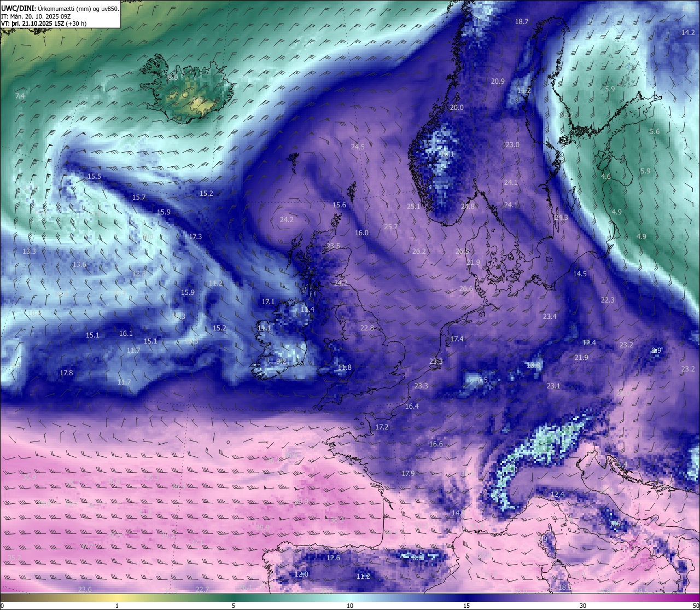The height and width of the screenshot is (610, 700).
Task: Click the 23.5 value label
Action: pyautogui.click(x=333, y=246)
